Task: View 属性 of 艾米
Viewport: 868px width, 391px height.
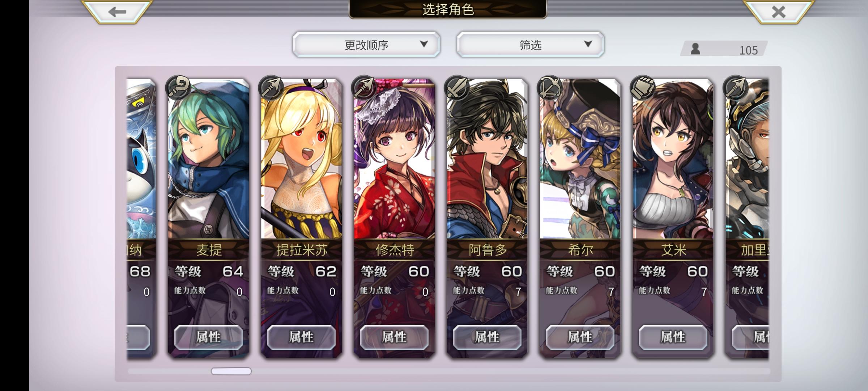Action: pos(673,337)
